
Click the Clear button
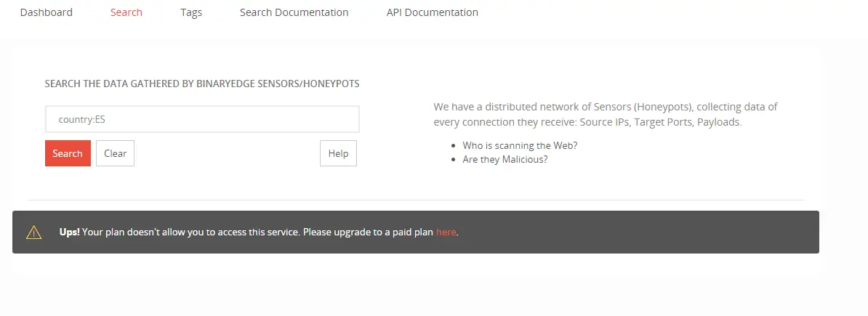(x=115, y=153)
